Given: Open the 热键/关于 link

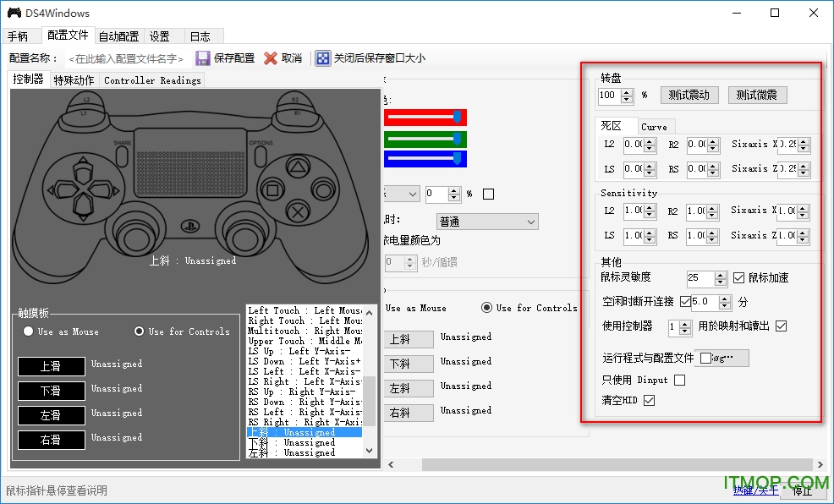Looking at the screenshot, I should pos(755,491).
